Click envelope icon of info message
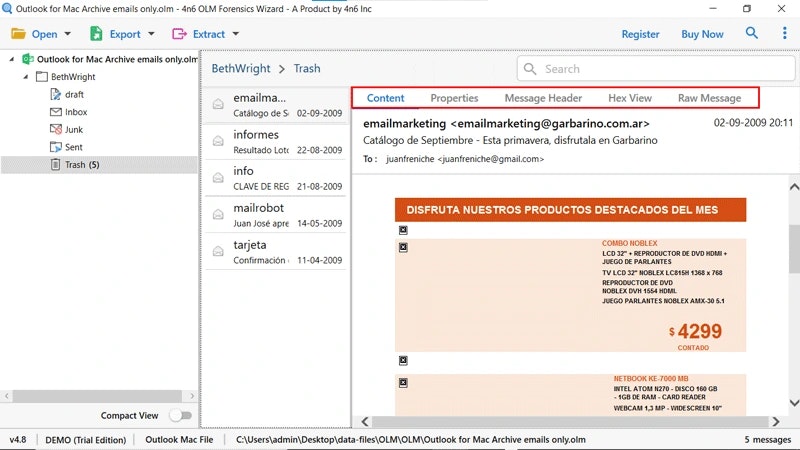This screenshot has height=450, width=800. click(x=218, y=178)
